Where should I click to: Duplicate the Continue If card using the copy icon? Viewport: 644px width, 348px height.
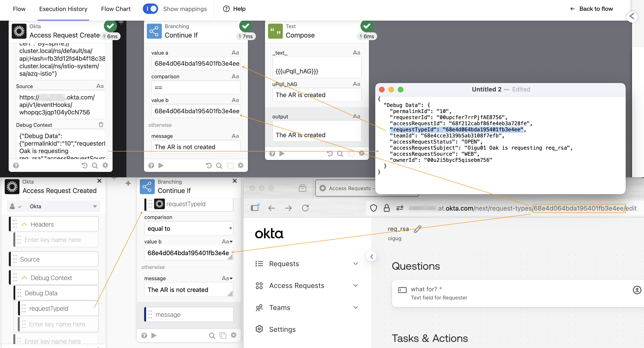point(230,165)
